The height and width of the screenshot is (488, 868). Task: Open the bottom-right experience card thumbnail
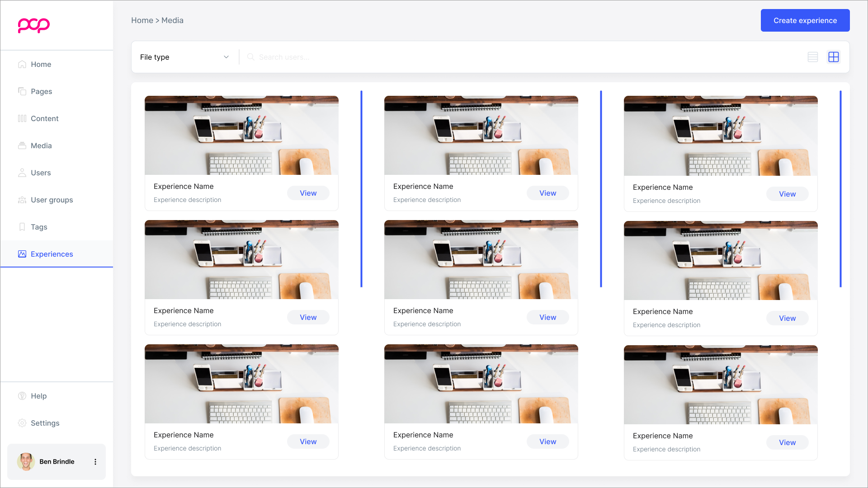pyautogui.click(x=720, y=385)
